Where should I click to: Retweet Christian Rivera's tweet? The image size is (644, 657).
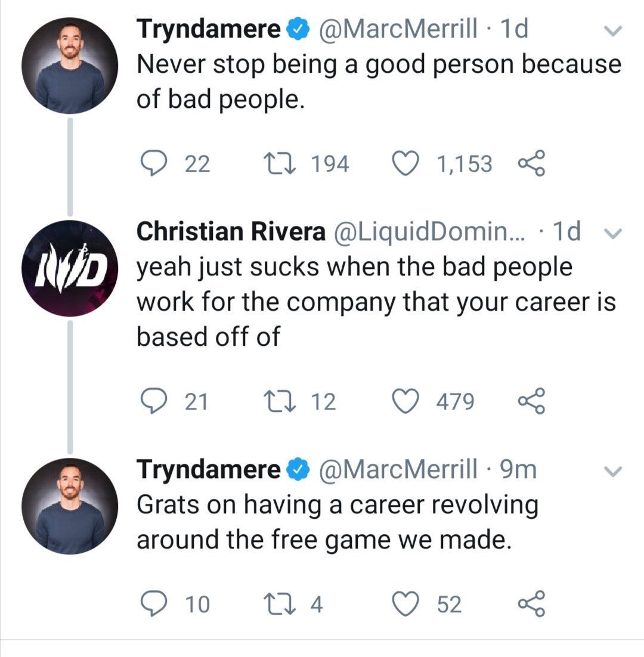[280, 401]
